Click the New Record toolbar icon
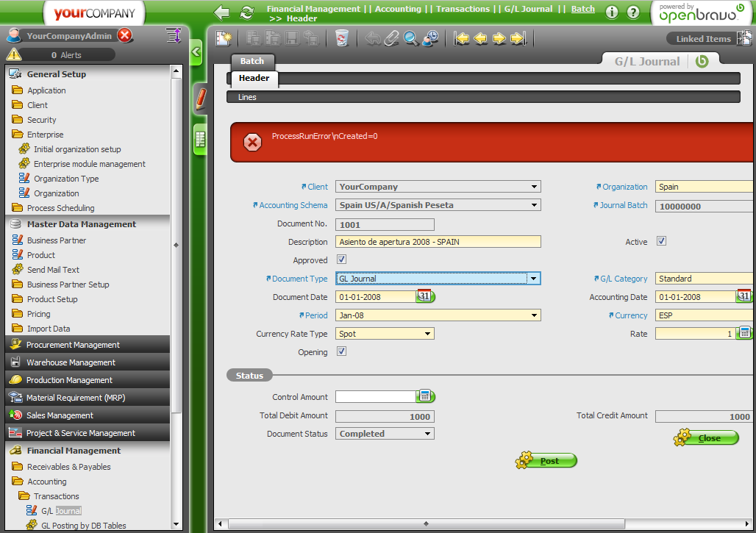Image resolution: width=756 pixels, height=533 pixels. point(223,38)
